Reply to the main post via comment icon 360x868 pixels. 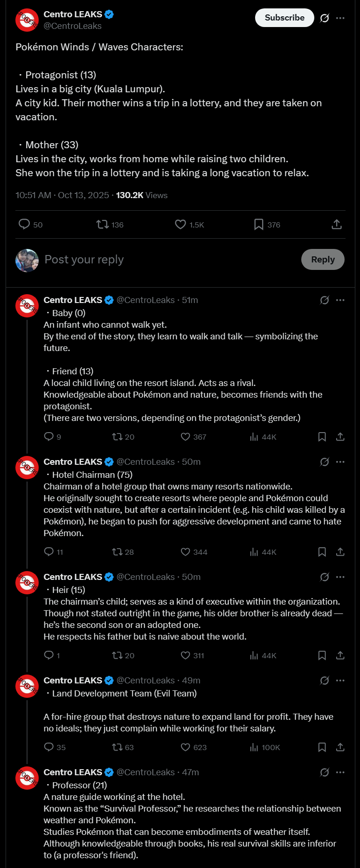point(24,225)
